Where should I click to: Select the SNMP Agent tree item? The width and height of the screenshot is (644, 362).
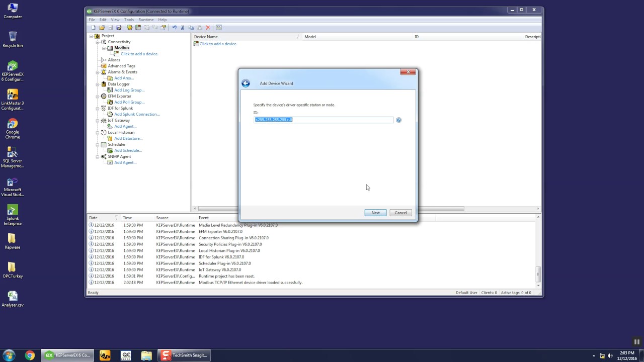(119, 157)
